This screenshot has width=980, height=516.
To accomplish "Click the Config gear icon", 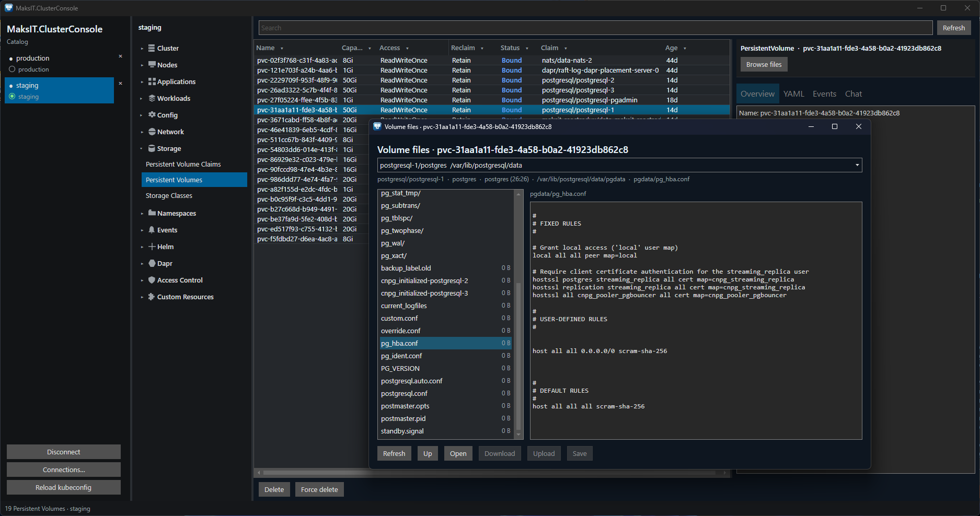I will (152, 115).
